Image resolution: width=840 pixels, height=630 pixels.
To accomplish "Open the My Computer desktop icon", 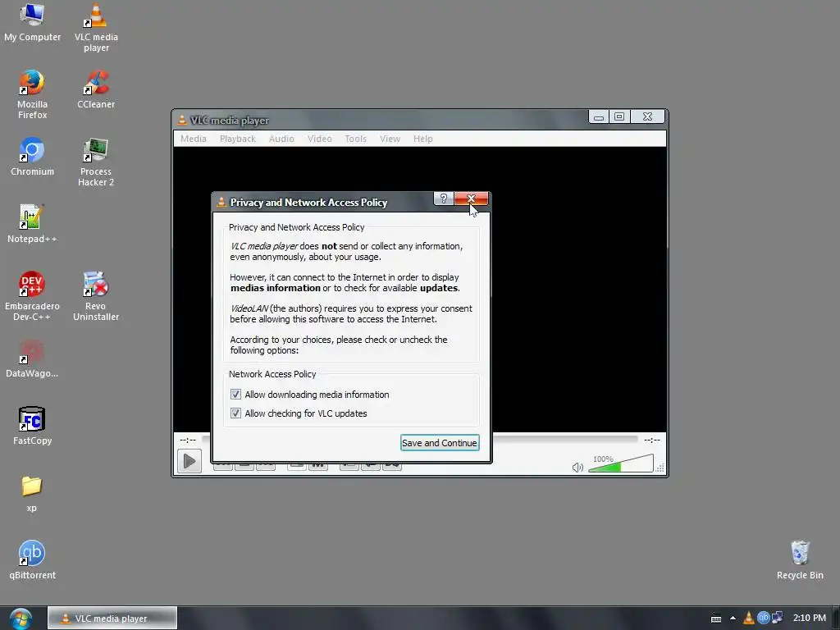I will [x=32, y=22].
